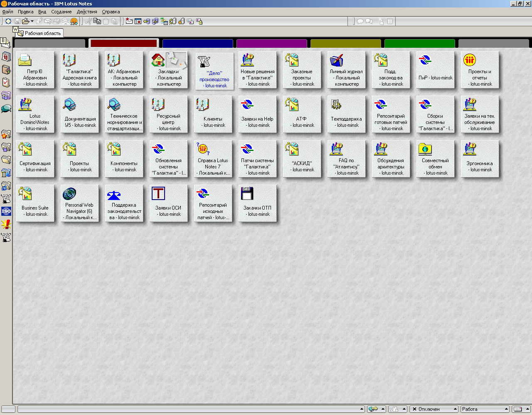Open the Клиенты database tile
Image resolution: width=532 pixels, height=415 pixels.
(213, 114)
